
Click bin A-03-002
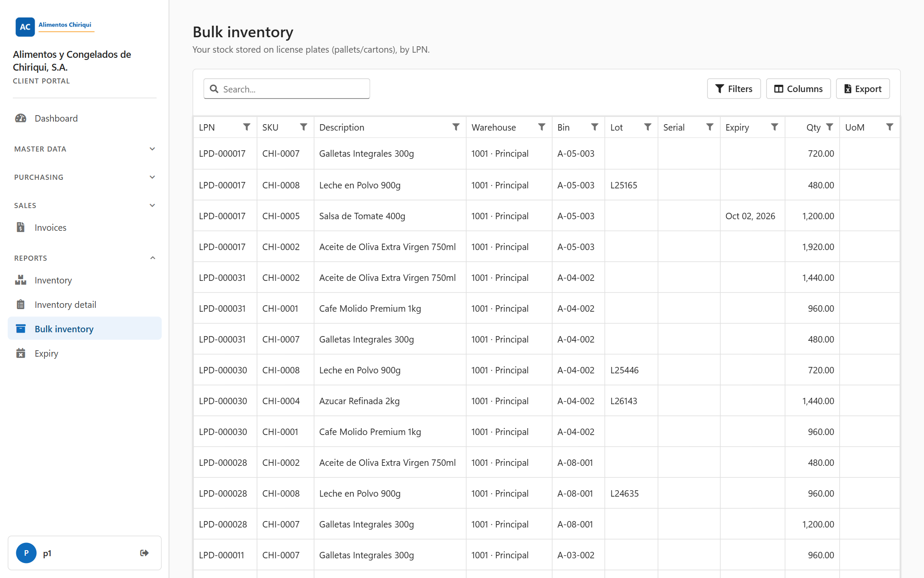click(576, 555)
